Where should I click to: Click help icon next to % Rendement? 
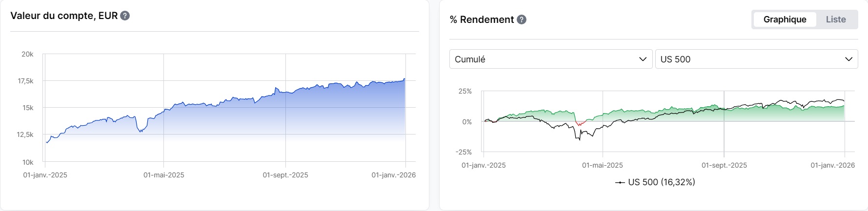pos(522,19)
